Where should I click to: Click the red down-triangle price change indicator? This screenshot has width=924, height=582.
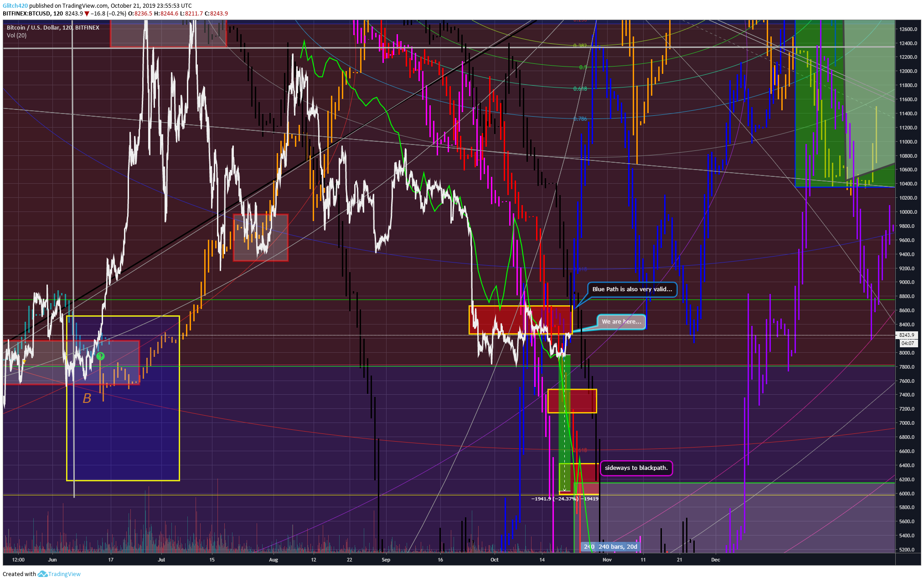coord(87,14)
